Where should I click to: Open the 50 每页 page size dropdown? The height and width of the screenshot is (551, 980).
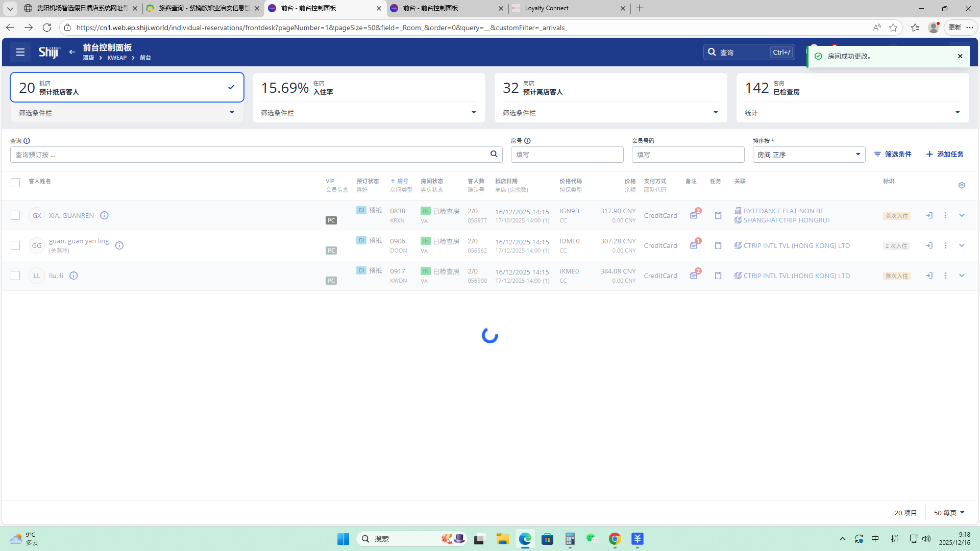(949, 513)
